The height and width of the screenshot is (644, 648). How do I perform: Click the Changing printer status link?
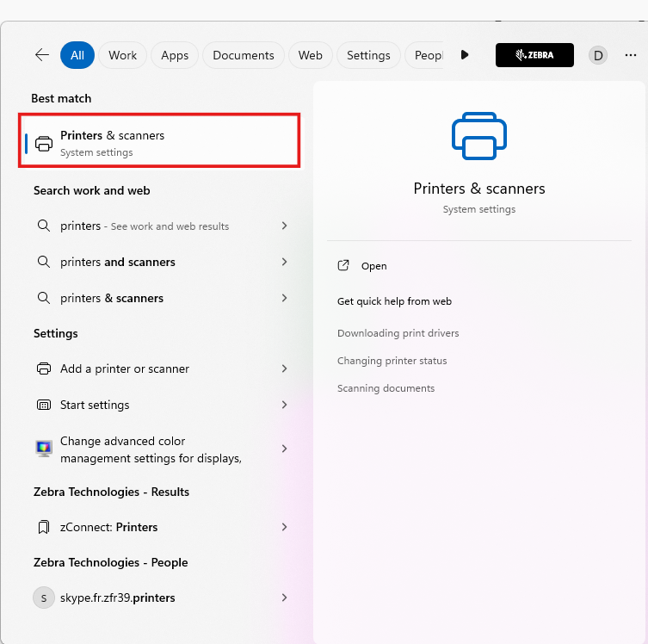(392, 361)
